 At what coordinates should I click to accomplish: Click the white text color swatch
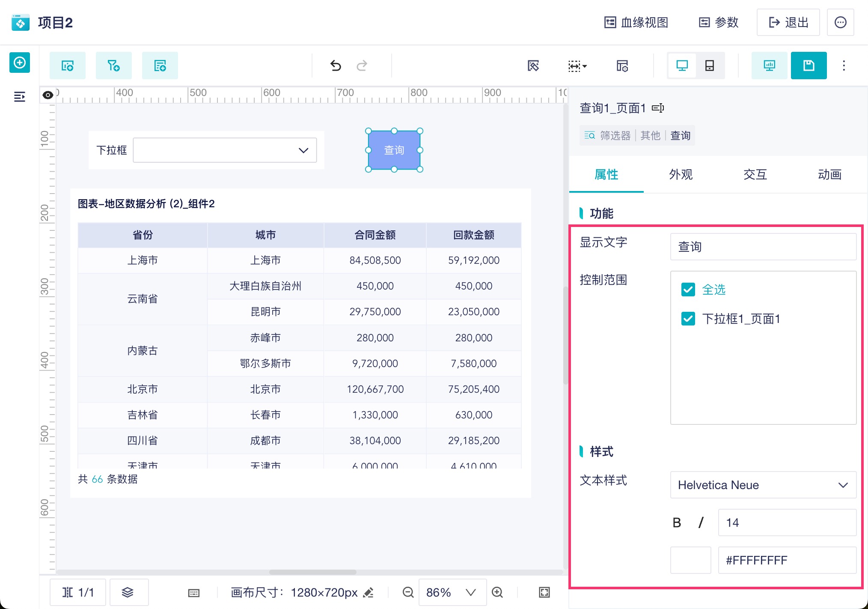[x=690, y=560]
